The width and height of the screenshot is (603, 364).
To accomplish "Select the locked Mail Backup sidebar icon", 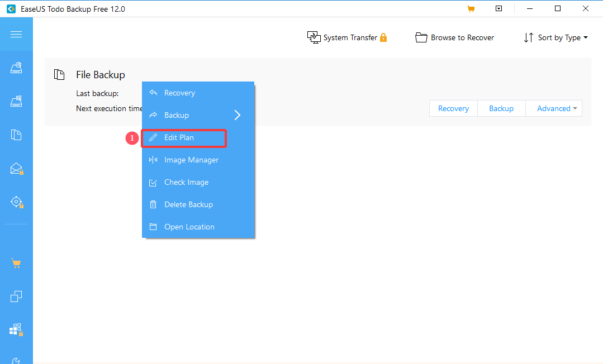I will (x=17, y=169).
